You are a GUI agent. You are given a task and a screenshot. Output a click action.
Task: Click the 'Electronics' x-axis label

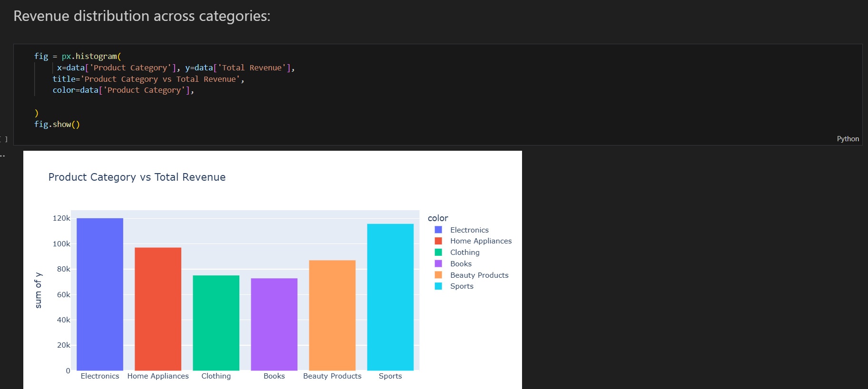pyautogui.click(x=100, y=376)
